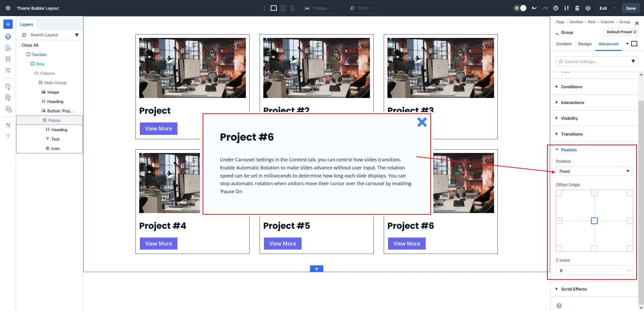The image size is (644, 311).
Task: Click the blue add element plus button
Action: (x=8, y=24)
